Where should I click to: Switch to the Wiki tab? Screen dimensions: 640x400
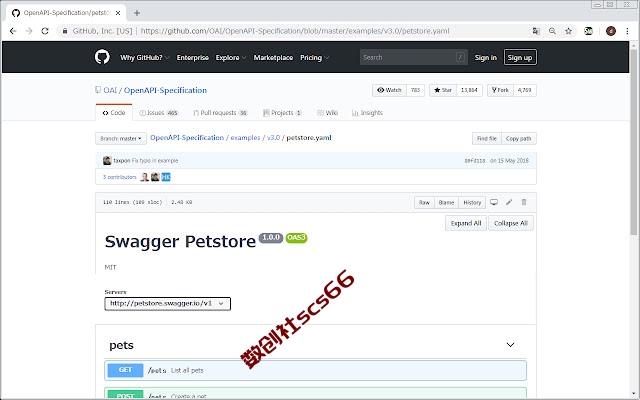[x=327, y=113]
